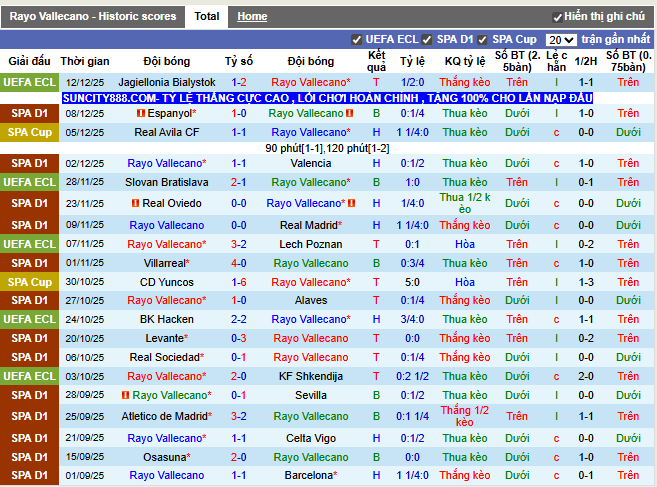
Task: Click the Osasuna* team name
Action: 167,457
